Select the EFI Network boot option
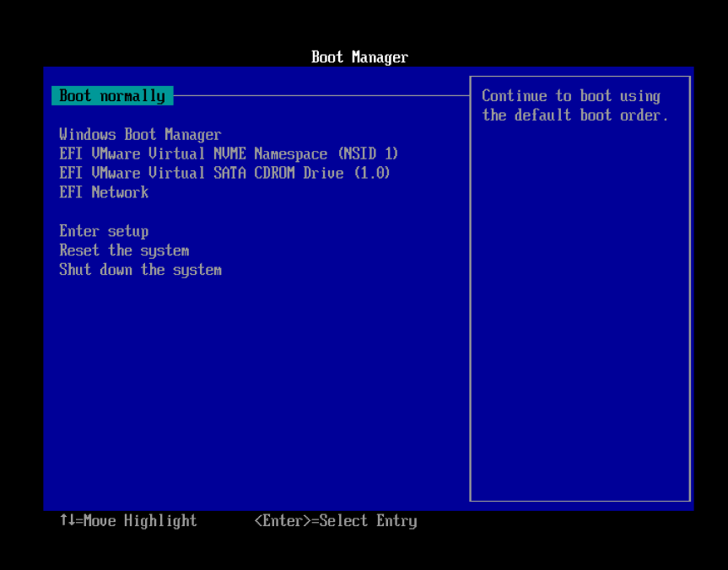Screen dimensions: 728x570 [x=104, y=192]
